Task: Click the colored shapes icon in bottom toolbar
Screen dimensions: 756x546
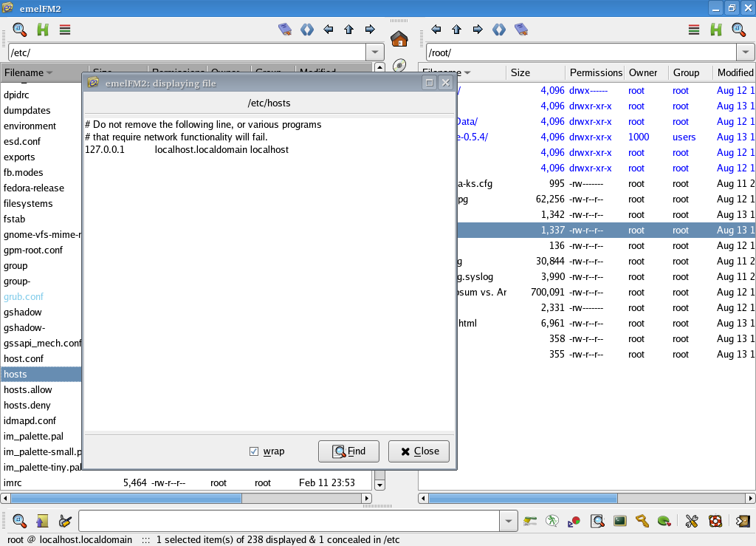Action: click(574, 522)
